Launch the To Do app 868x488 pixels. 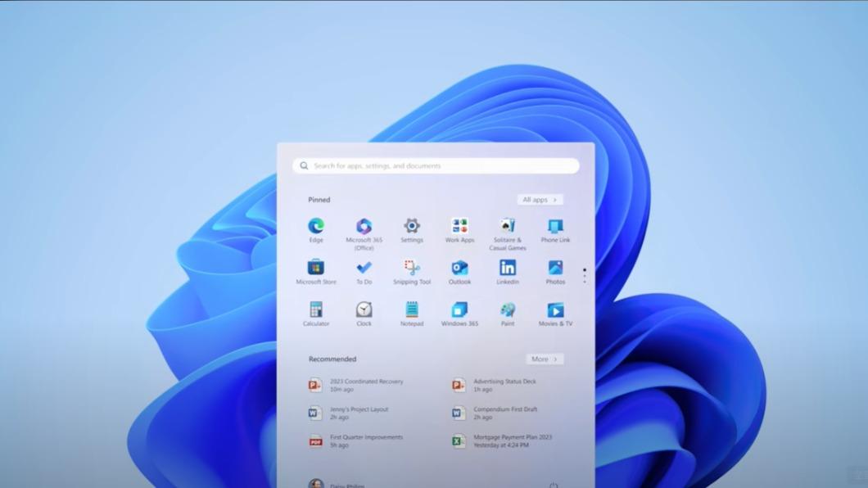364,272
